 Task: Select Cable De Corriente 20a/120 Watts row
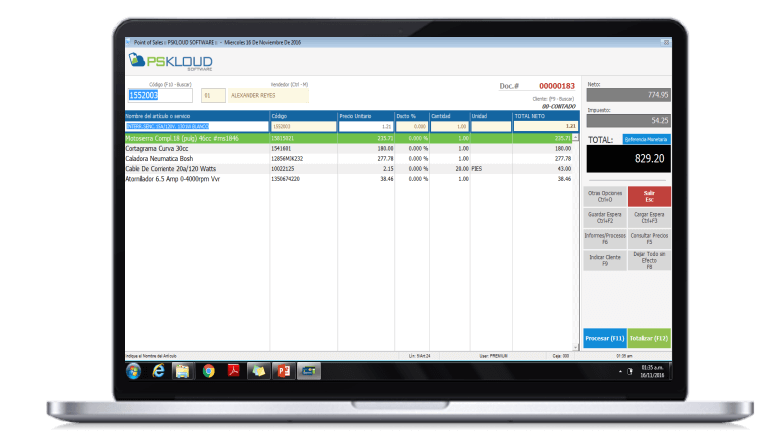pyautogui.click(x=348, y=169)
